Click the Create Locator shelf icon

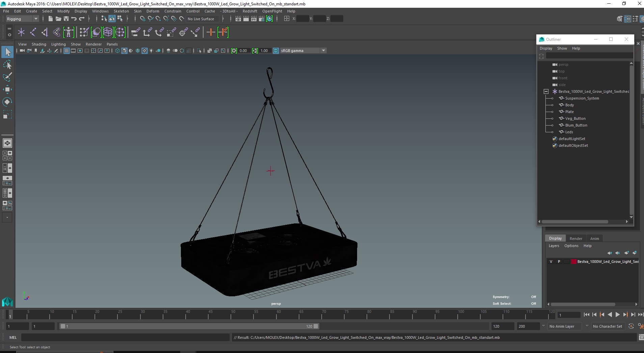click(x=21, y=32)
